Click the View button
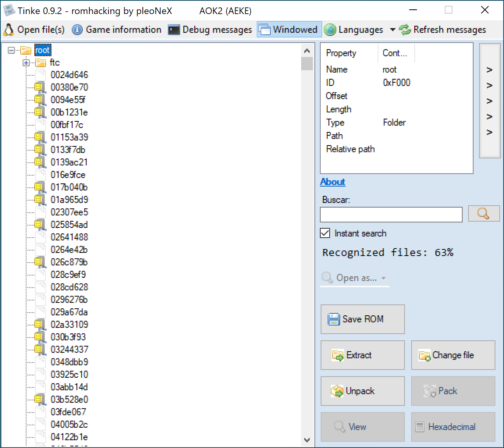Image resolution: width=504 pixels, height=448 pixels. coord(362,427)
